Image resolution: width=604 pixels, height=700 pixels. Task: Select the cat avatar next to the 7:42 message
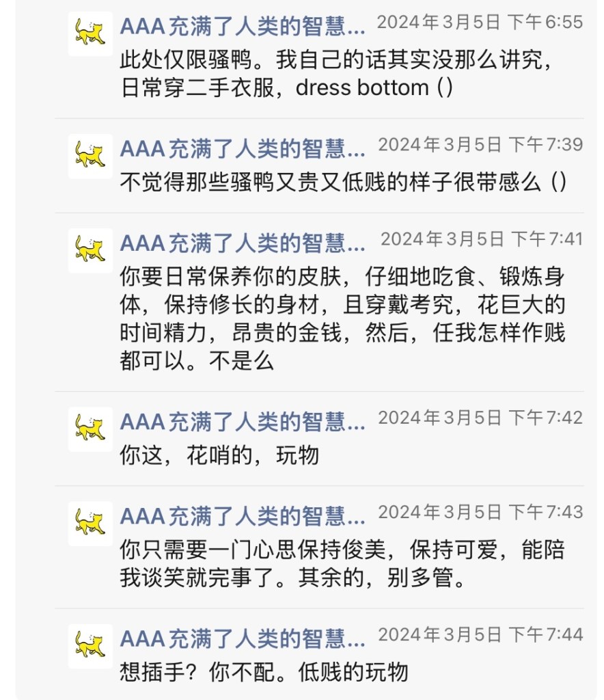coord(90,429)
